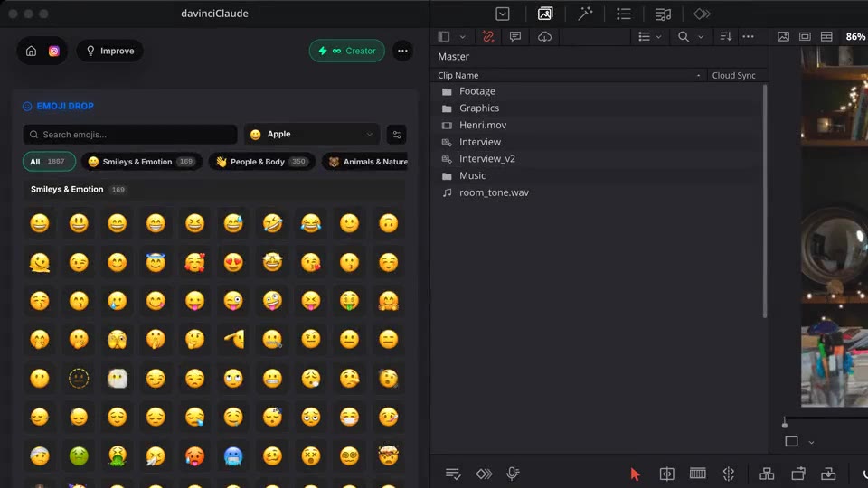Pick the grinning face emoji

click(39, 223)
